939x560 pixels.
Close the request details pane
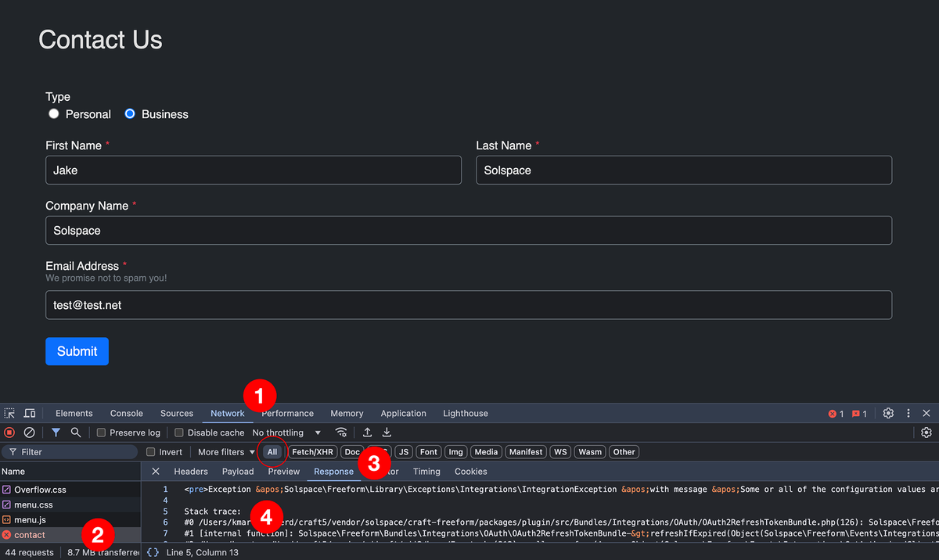click(156, 472)
